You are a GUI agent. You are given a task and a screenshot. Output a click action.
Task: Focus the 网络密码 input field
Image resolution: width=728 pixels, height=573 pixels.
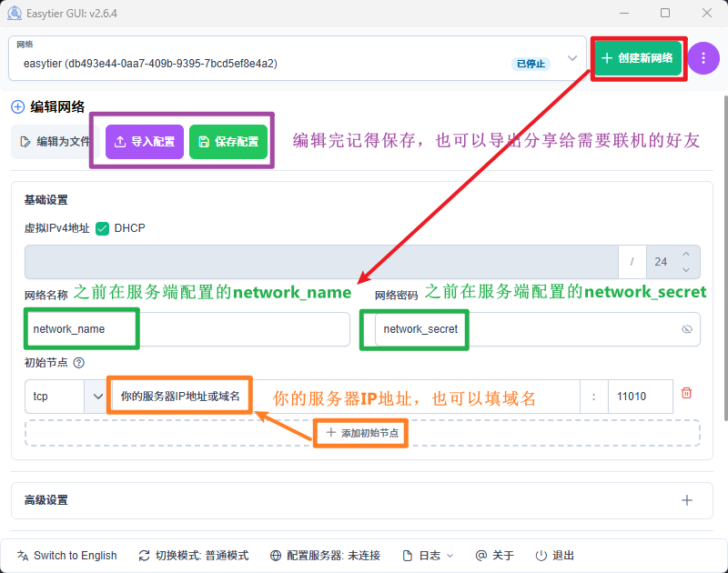coord(537,329)
